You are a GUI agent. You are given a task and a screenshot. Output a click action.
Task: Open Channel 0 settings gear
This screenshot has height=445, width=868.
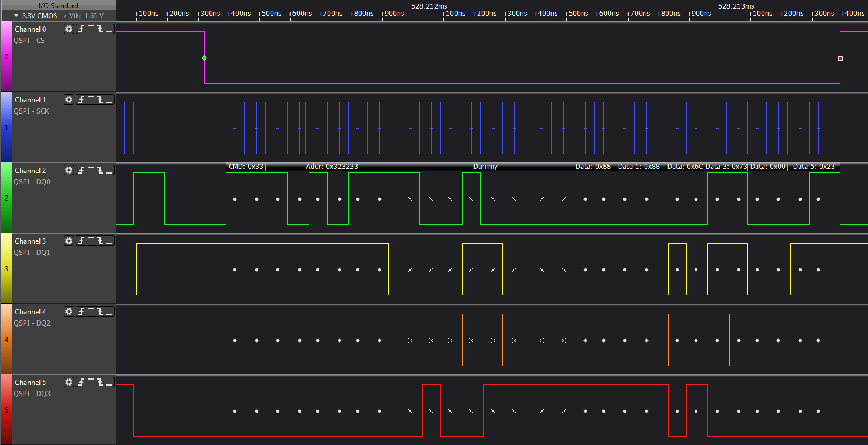(x=69, y=29)
